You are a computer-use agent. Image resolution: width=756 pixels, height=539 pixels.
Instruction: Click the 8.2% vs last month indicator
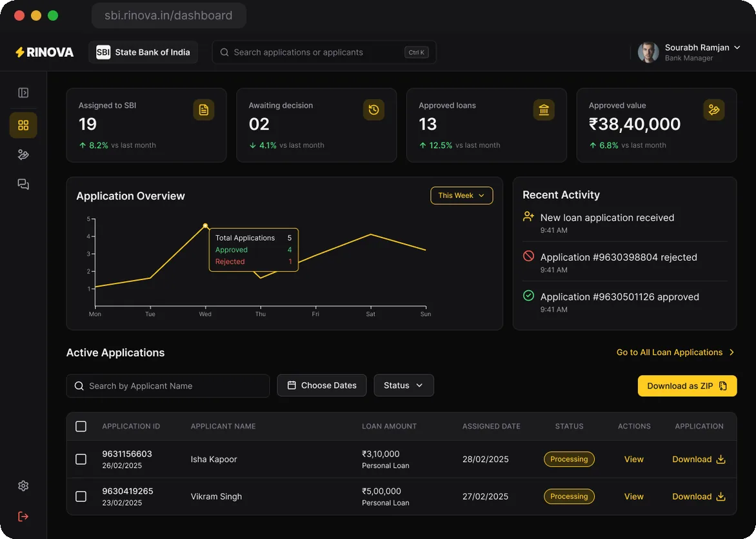click(x=117, y=145)
